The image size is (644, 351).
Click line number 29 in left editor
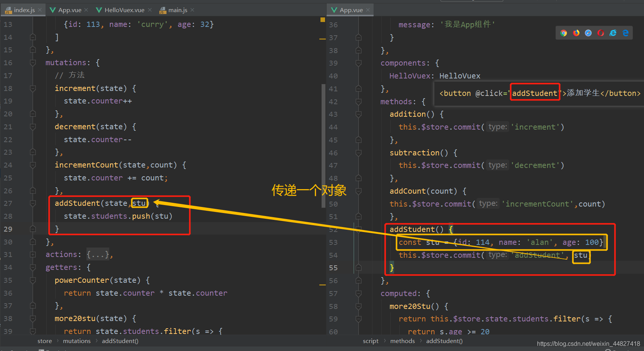(8, 229)
